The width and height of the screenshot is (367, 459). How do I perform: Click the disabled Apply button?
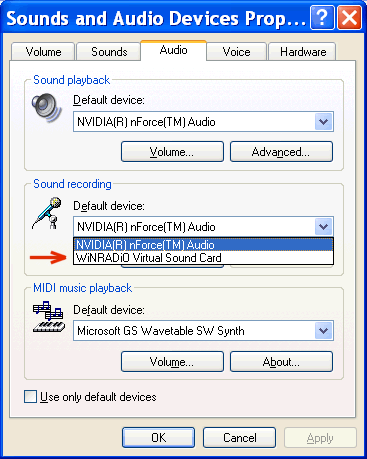click(x=320, y=438)
